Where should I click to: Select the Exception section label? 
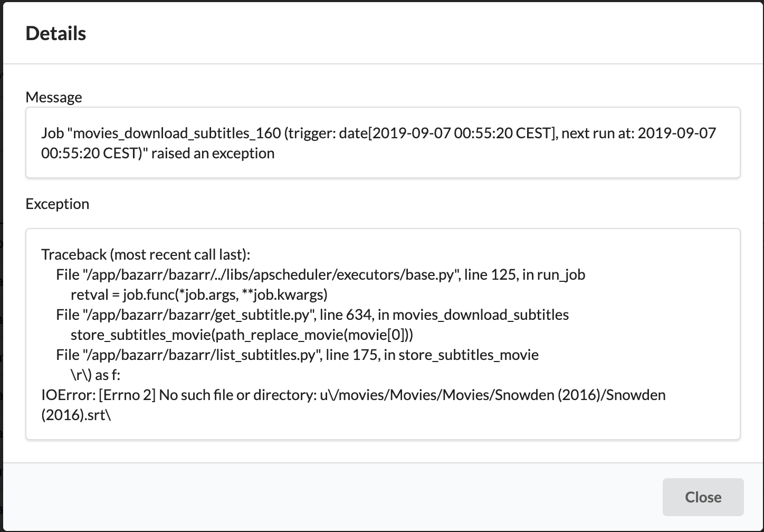click(x=57, y=204)
